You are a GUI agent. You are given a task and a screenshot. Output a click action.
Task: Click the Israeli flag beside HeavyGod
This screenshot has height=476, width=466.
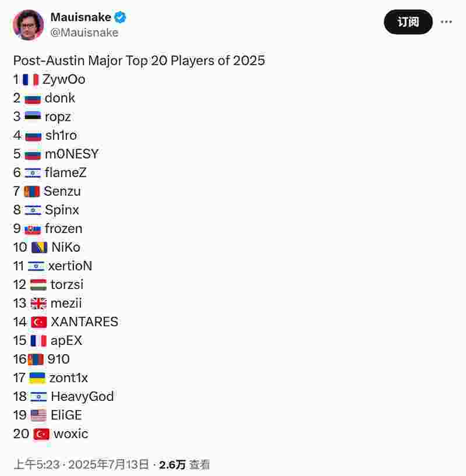pyautogui.click(x=38, y=397)
